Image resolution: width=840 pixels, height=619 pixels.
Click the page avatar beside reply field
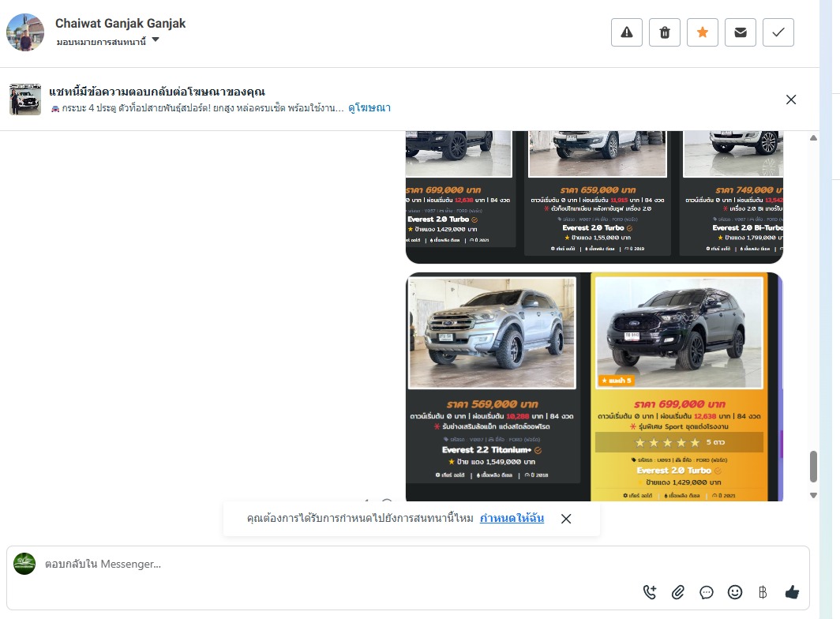point(24,564)
